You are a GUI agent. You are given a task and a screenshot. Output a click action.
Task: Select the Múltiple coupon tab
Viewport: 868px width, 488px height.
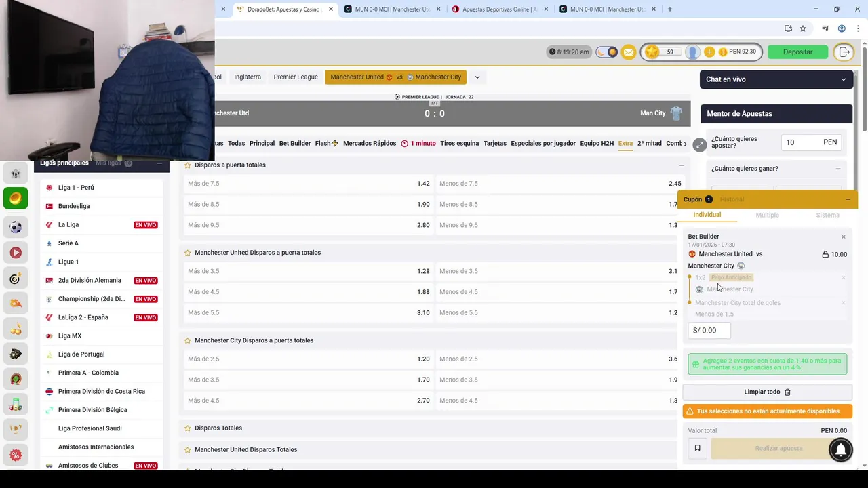click(767, 216)
